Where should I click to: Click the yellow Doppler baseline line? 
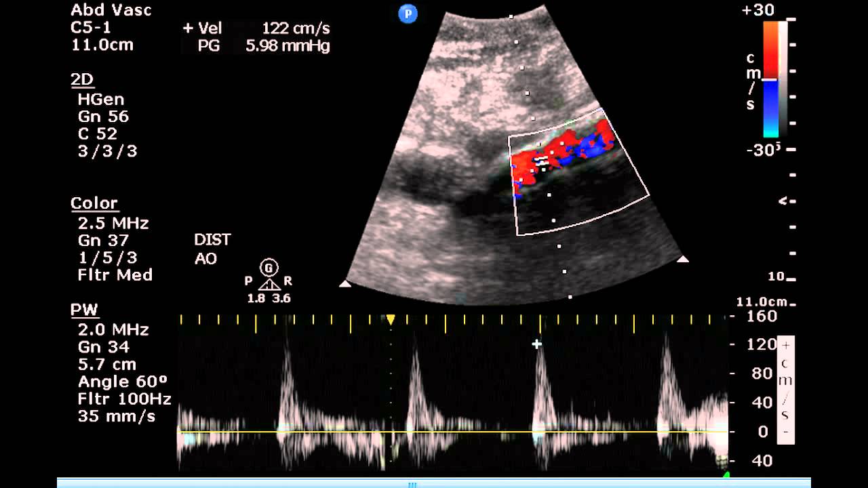click(x=453, y=431)
